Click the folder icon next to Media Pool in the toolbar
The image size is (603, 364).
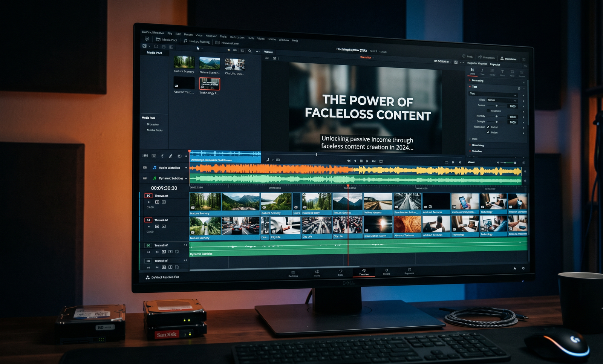tap(158, 39)
